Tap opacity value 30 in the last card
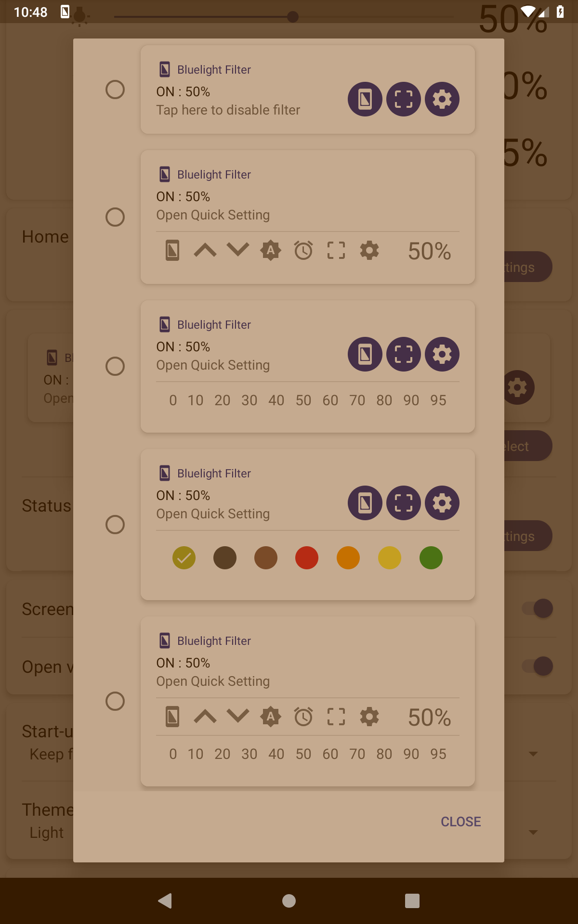 pyautogui.click(x=250, y=754)
